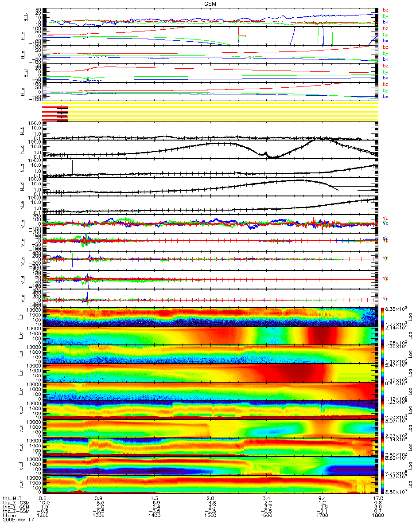Image resolution: width=412 pixels, height=532 pixels.
Task: Click the 1500 time tick label
Action: [x=210, y=515]
